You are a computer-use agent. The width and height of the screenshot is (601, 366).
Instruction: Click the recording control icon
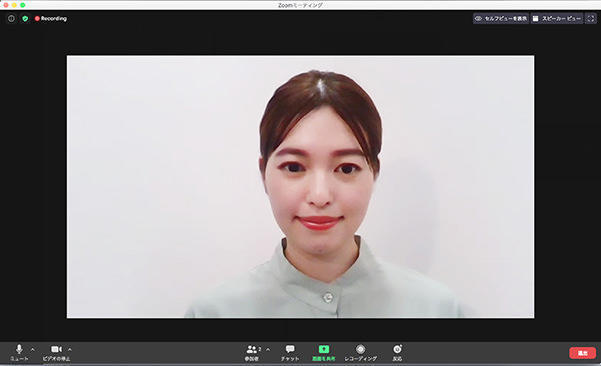pyautogui.click(x=360, y=349)
